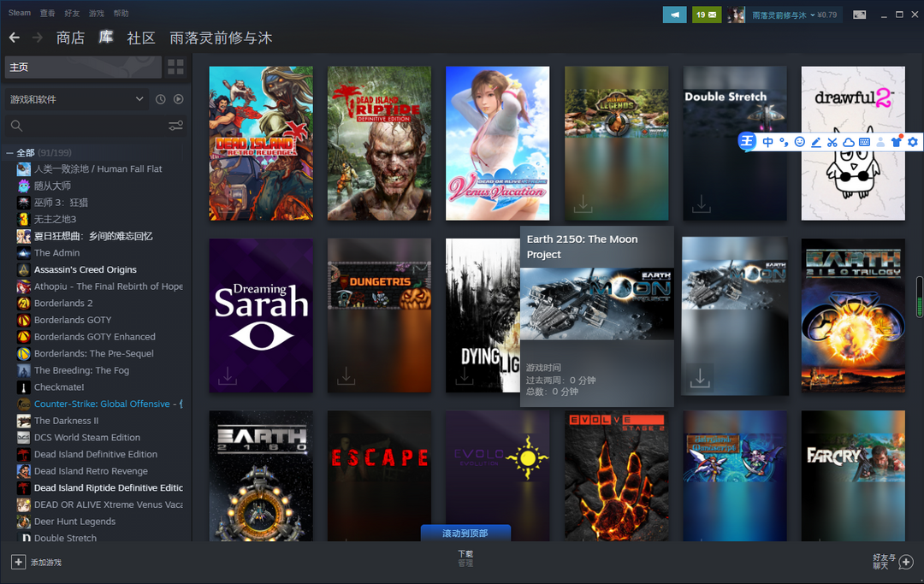
Task: Open the 游戏 menu
Action: point(96,13)
